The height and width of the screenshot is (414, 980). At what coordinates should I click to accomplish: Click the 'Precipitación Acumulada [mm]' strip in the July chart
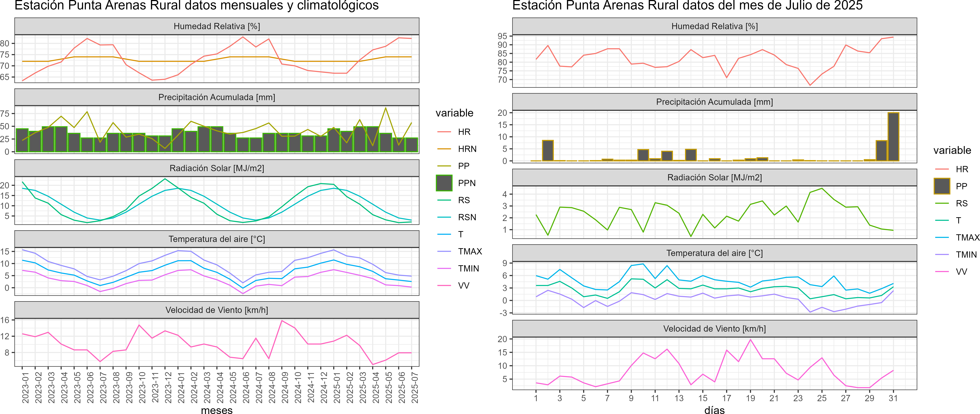(714, 102)
